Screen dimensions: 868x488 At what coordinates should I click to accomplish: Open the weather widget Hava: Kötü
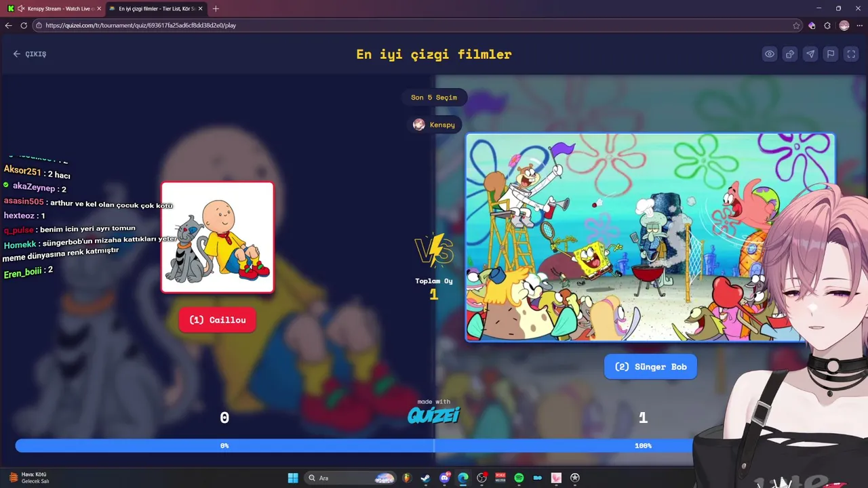pos(28,478)
